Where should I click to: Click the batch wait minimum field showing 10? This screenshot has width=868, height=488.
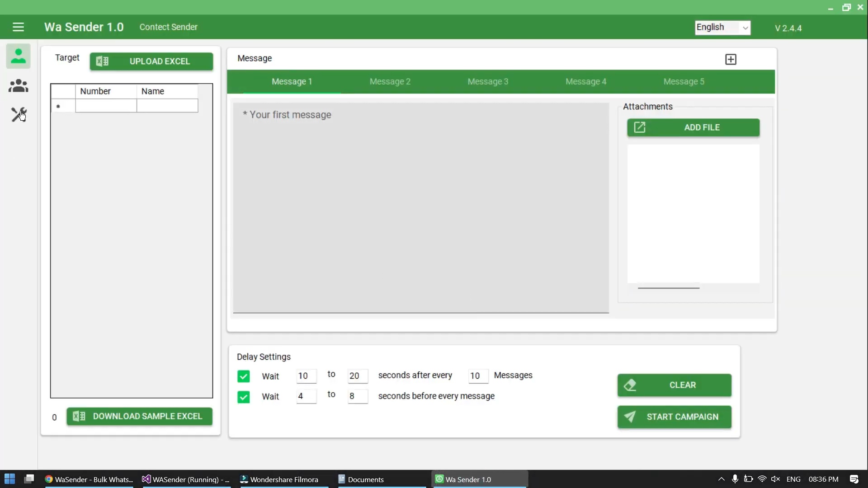(x=306, y=376)
